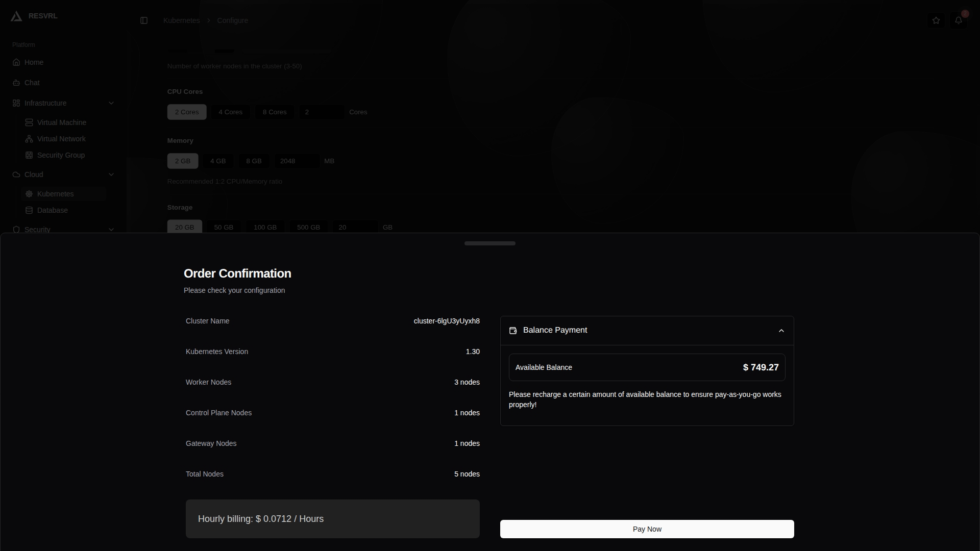
Task: Click the Security shield icon
Action: tap(16, 230)
